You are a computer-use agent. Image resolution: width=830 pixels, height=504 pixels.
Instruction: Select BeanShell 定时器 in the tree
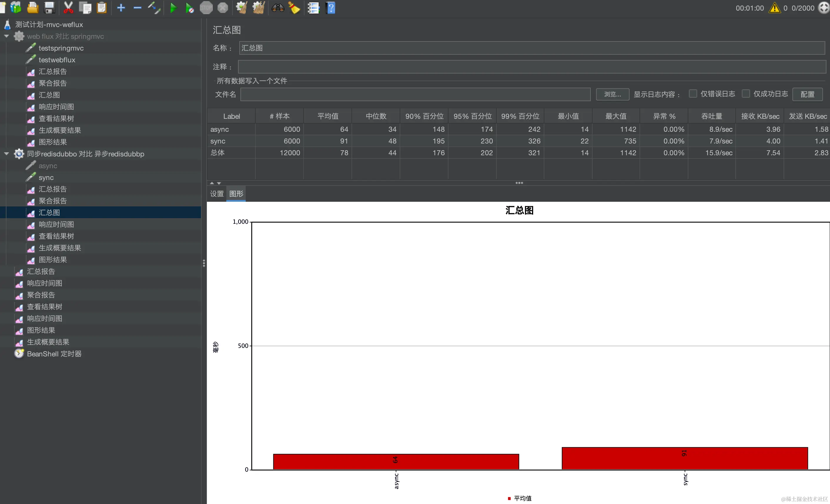click(x=54, y=354)
